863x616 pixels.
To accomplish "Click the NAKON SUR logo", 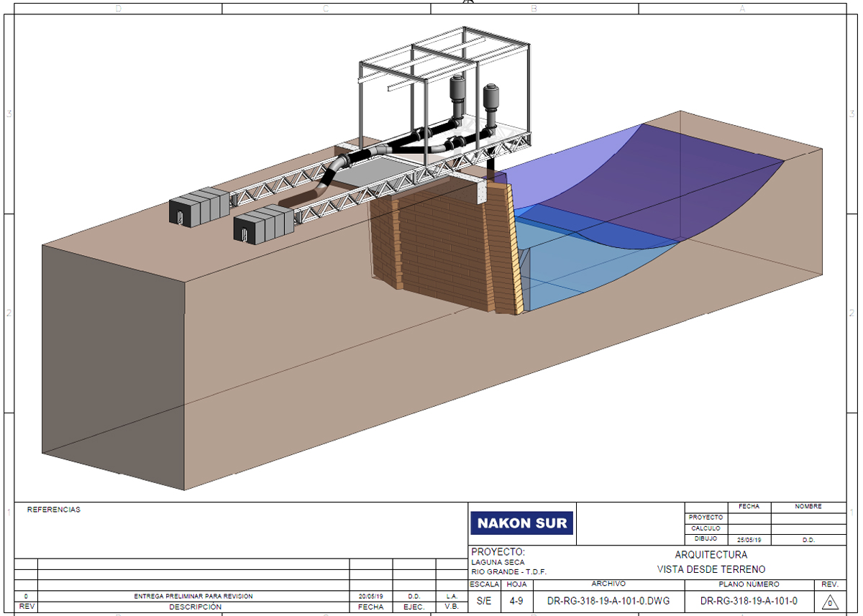I will (522, 523).
